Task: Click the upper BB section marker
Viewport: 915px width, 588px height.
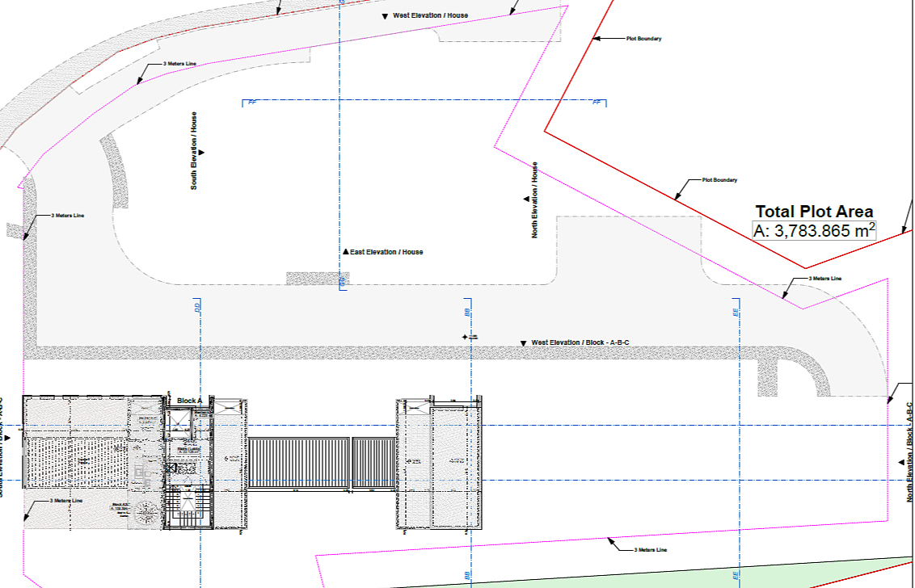Action: (467, 313)
